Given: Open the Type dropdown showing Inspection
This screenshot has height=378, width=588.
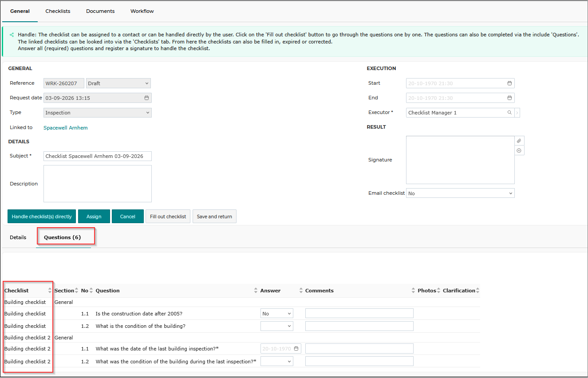Looking at the screenshot, I should click(98, 113).
